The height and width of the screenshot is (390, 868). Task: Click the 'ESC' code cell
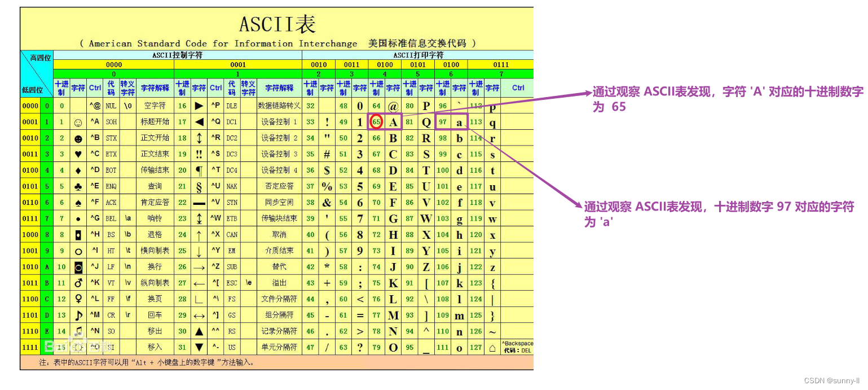tap(232, 283)
